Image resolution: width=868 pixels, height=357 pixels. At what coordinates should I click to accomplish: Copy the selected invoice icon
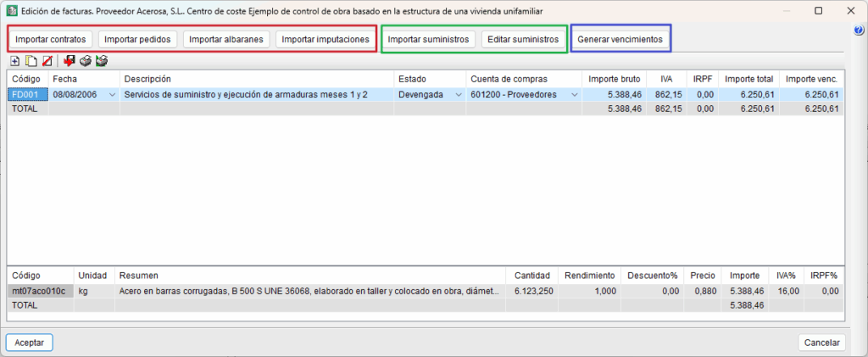pos(32,61)
